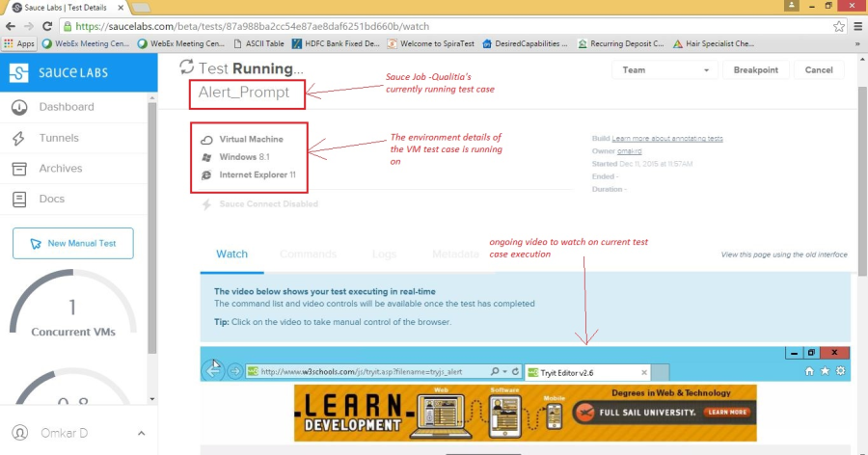Image resolution: width=868 pixels, height=455 pixels.
Task: Open Chrome's hamburger menu
Action: pyautogui.click(x=857, y=27)
